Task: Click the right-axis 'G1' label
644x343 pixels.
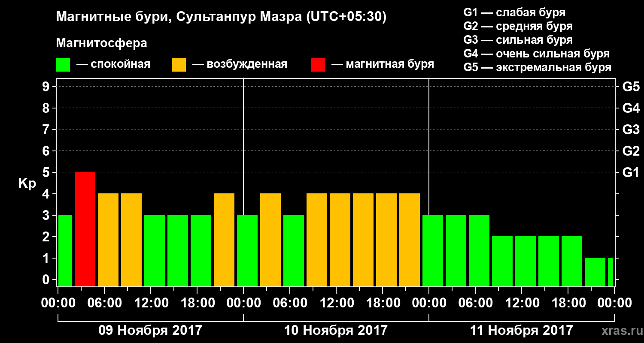Action: tap(631, 172)
